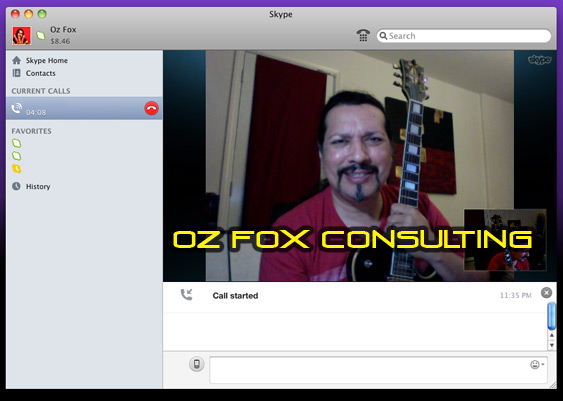Dismiss the Call started notification
Image resolution: width=563 pixels, height=401 pixels.
546,293
